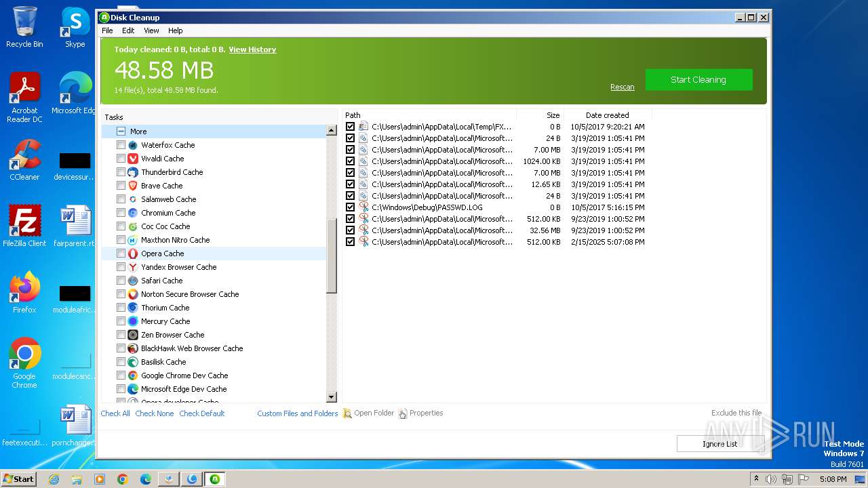Tick the Safari Cache checkbox
The height and width of the screenshot is (488, 868).
(121, 281)
